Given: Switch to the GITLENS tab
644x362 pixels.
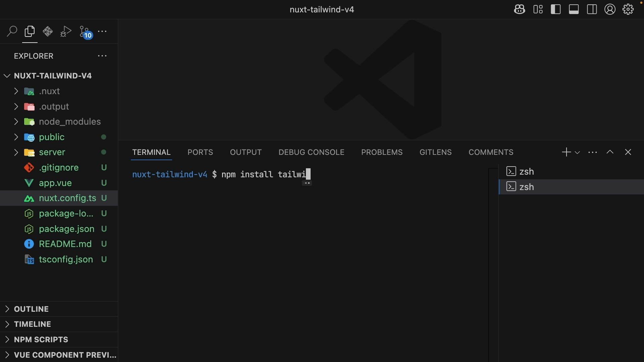Looking at the screenshot, I should click(435, 152).
